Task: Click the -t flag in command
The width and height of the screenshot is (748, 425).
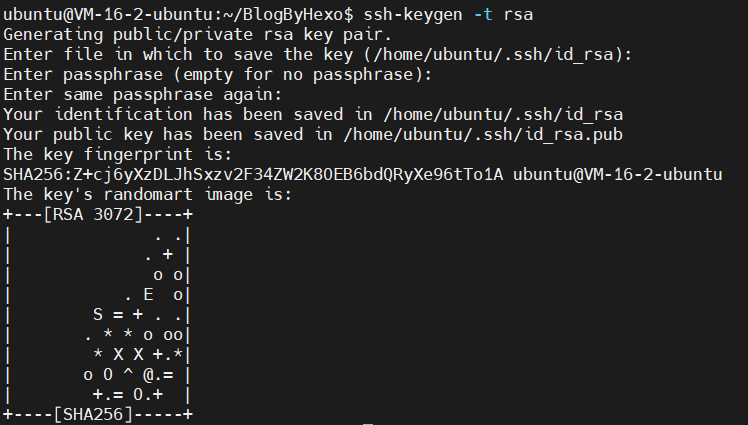Action: coord(483,15)
